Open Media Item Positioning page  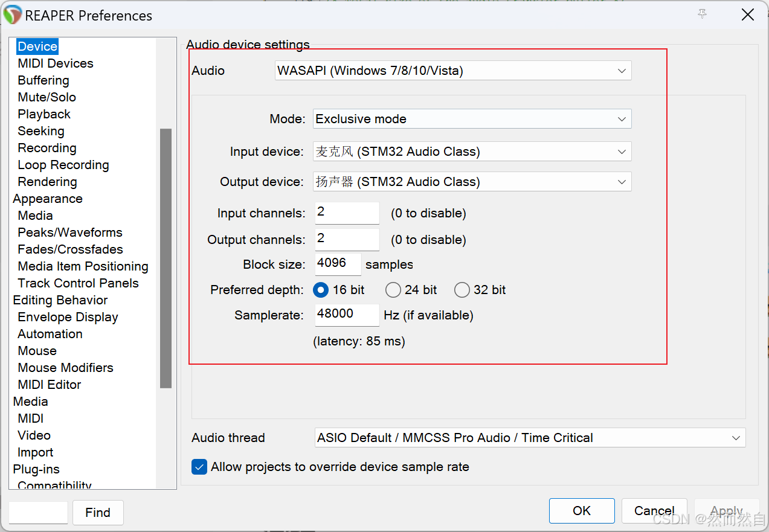(83, 266)
